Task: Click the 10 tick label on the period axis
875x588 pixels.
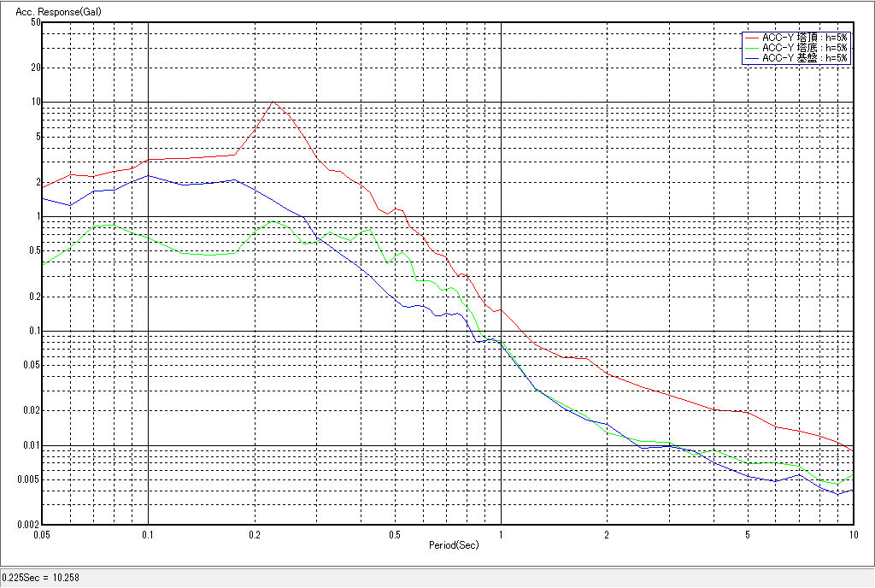Action: coord(852,534)
